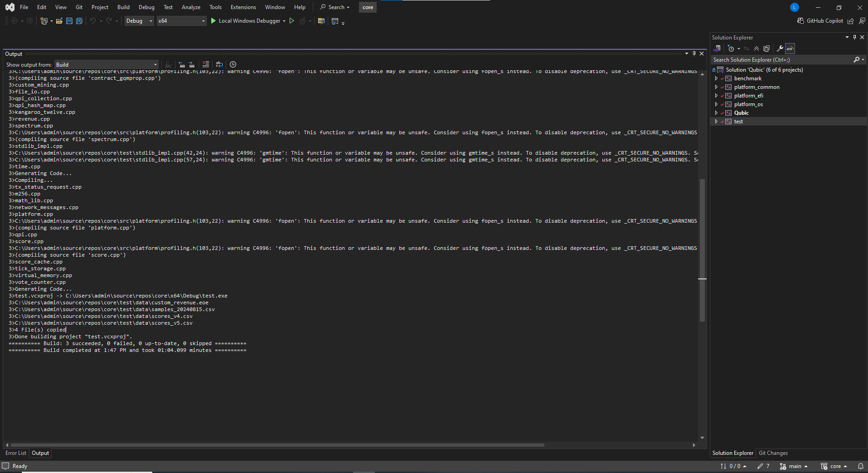Image resolution: width=868 pixels, height=473 pixels.
Task: Start Without Debugging using hollow green arrow
Action: 292,21
